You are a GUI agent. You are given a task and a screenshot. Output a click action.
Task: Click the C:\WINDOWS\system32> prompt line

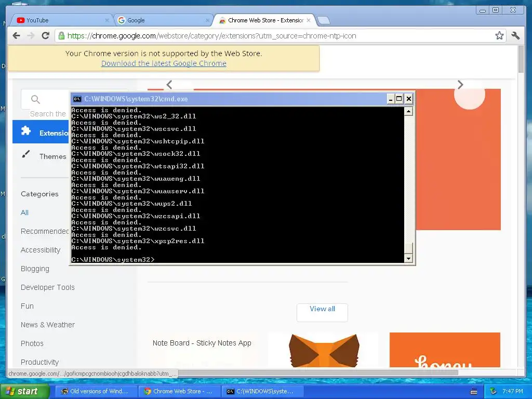[113, 260]
